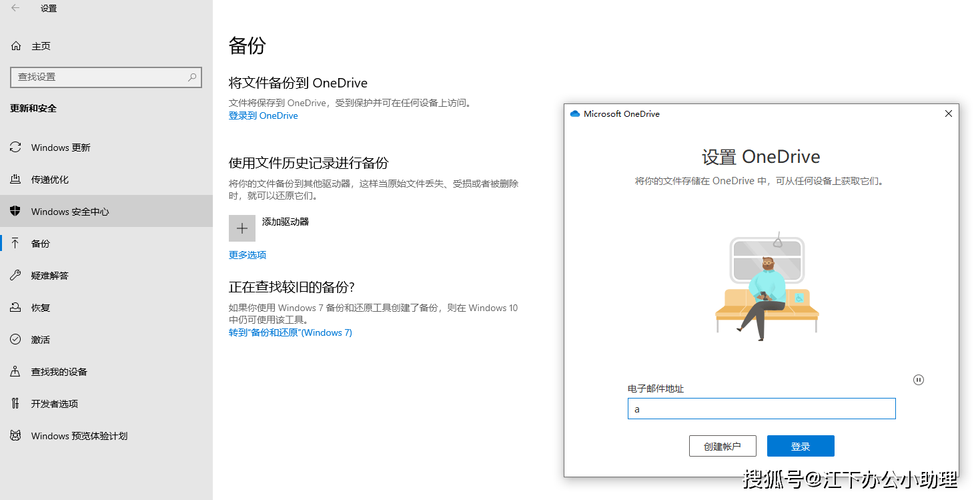Click the 电子邮件地址 input field
This screenshot has width=980, height=500.
coord(761,409)
